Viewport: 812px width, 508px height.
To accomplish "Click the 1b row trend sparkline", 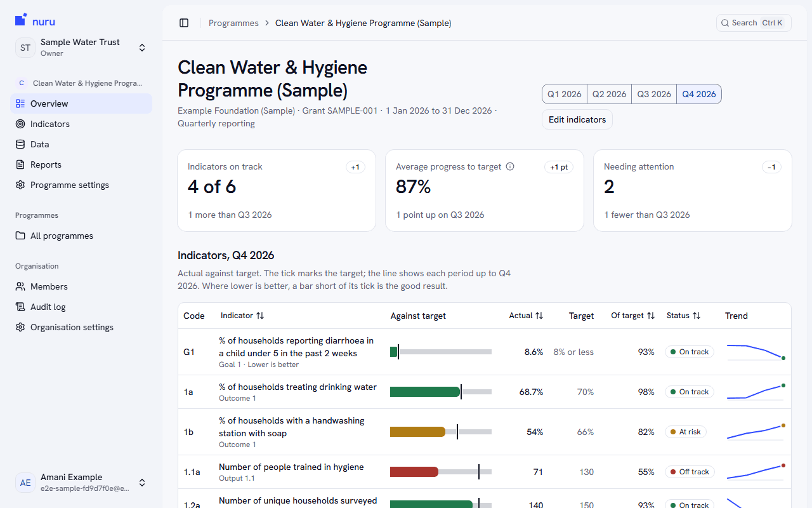I will point(756,432).
